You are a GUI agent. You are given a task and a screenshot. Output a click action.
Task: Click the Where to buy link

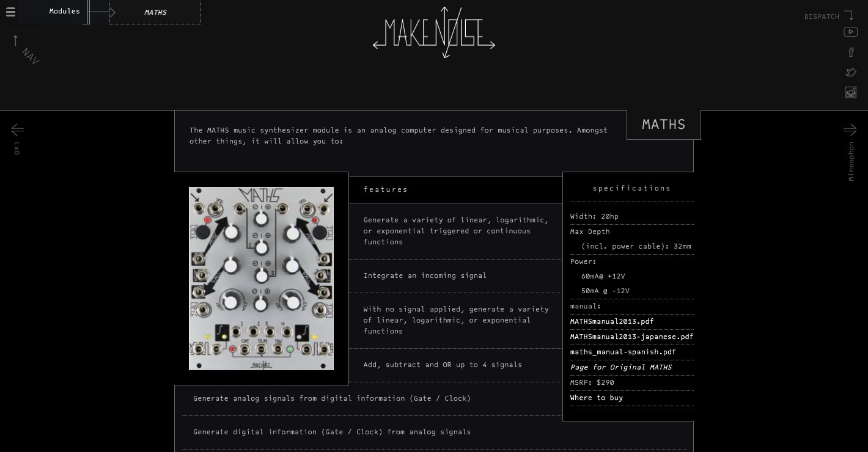pyautogui.click(x=597, y=398)
